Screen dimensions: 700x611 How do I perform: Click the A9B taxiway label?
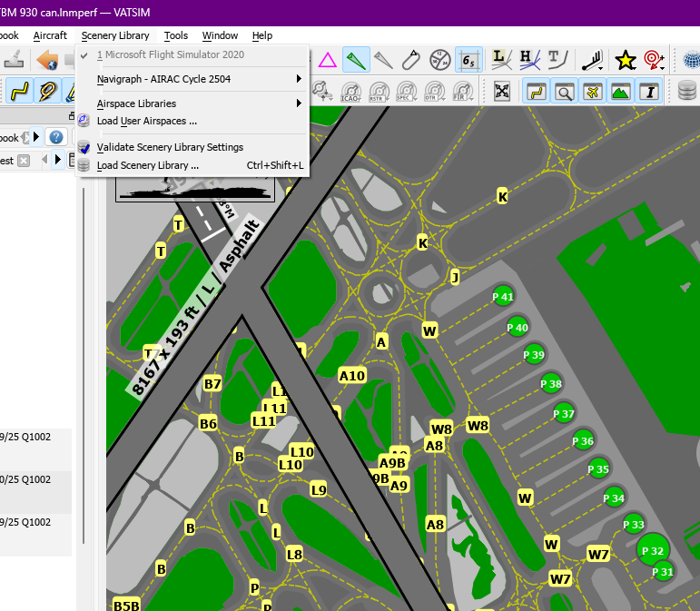392,463
